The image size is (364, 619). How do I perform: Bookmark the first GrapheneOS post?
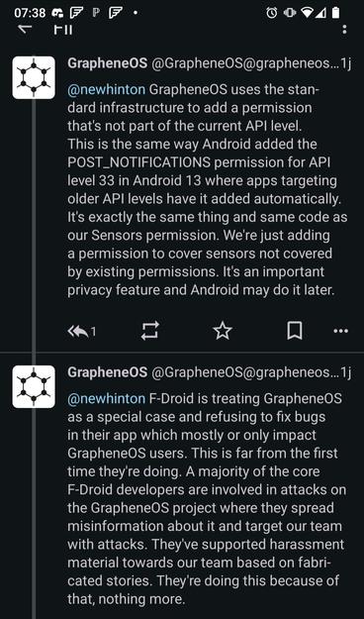295,331
